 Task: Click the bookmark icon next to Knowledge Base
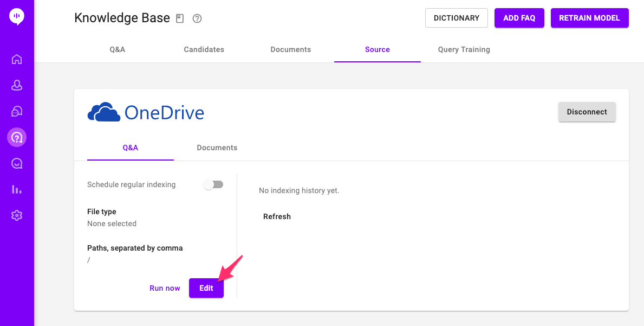click(x=180, y=18)
